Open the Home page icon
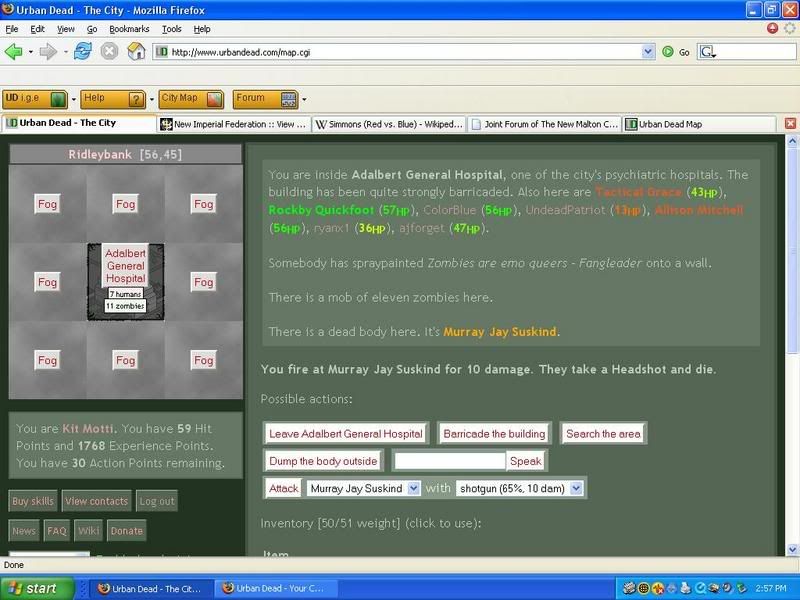800x600 pixels. (x=136, y=52)
